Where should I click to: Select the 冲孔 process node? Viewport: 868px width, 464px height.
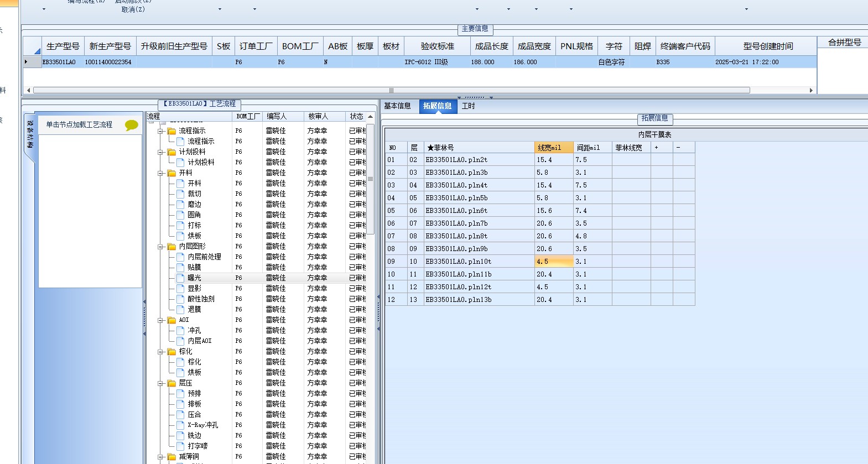(194, 330)
